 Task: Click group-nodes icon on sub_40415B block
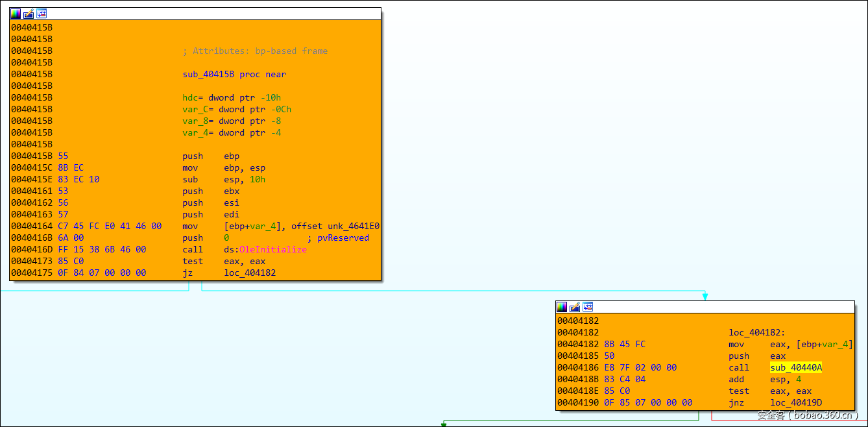click(x=42, y=14)
